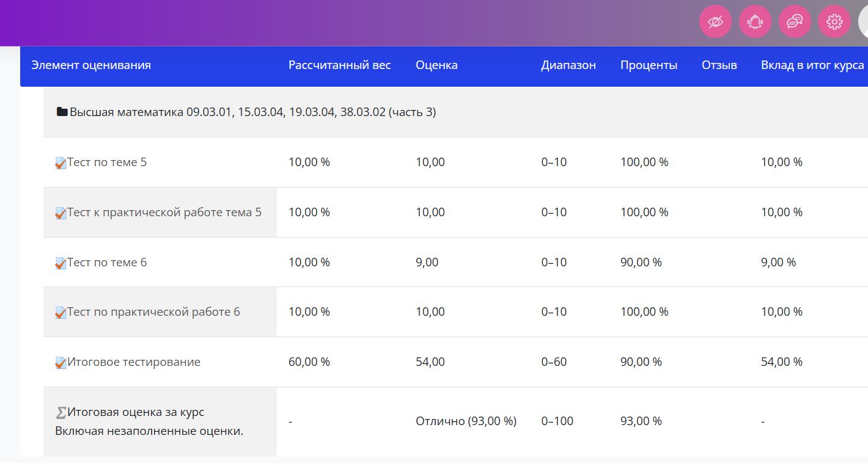The image size is (868, 463).
Task: Open the settings gear icon
Action: tap(834, 22)
